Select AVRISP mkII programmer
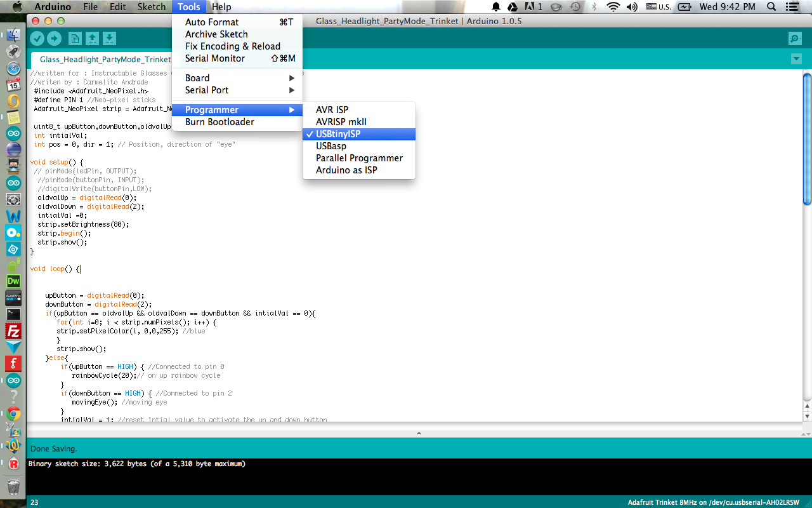Screen dimensions: 812x508 [359, 122]
